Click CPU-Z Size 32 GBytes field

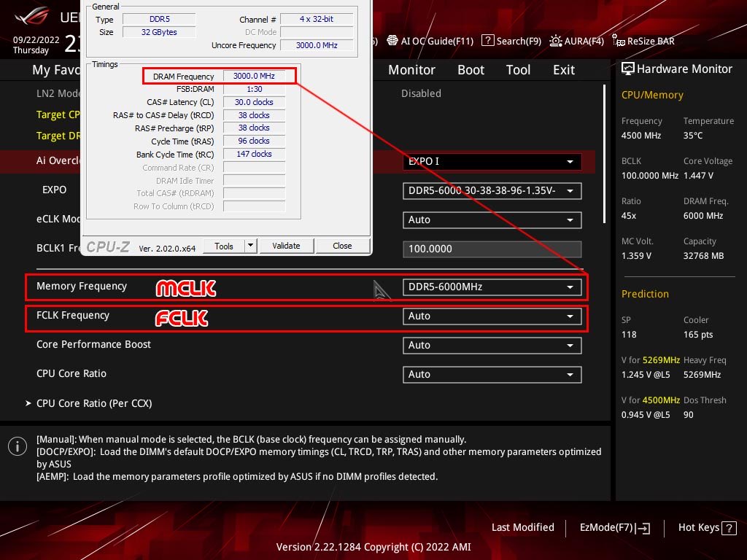tap(159, 32)
